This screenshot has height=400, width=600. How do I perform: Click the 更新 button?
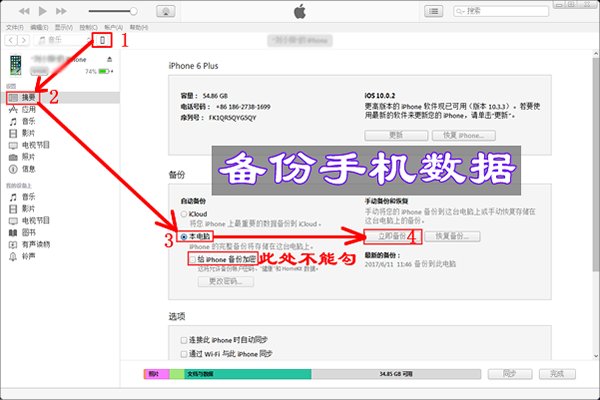(x=396, y=136)
